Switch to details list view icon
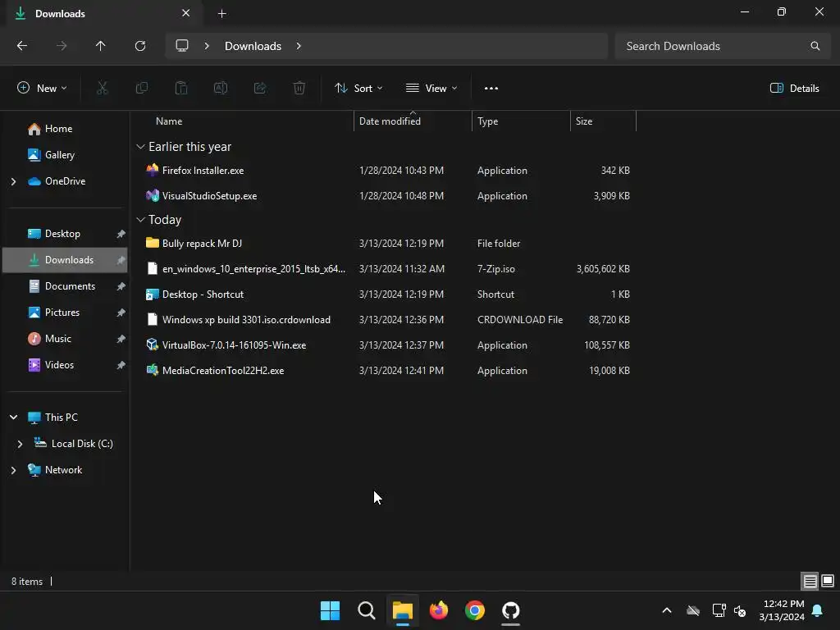 tap(810, 581)
